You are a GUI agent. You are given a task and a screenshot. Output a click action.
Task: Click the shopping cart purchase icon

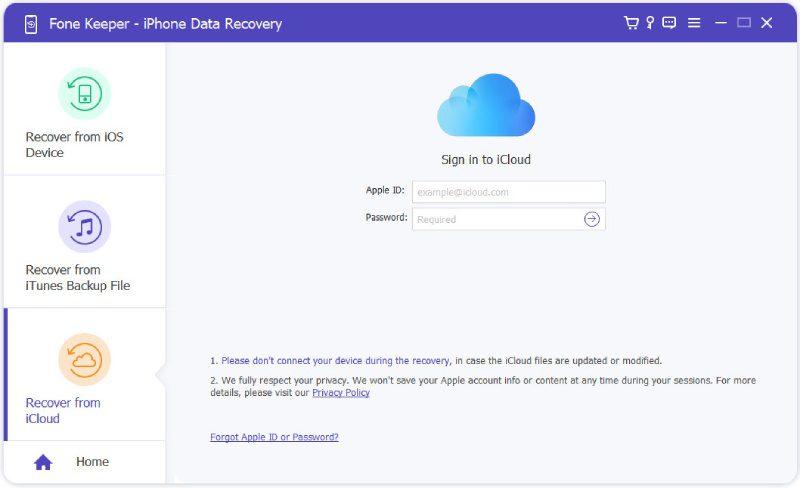pos(631,23)
